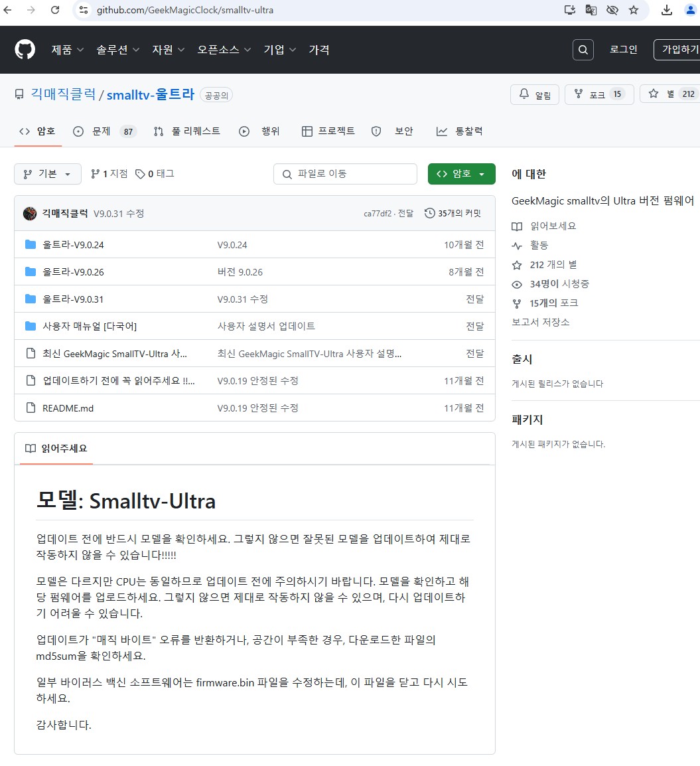Click the bell notifications button
Screen dimensions: 700x766
534,95
